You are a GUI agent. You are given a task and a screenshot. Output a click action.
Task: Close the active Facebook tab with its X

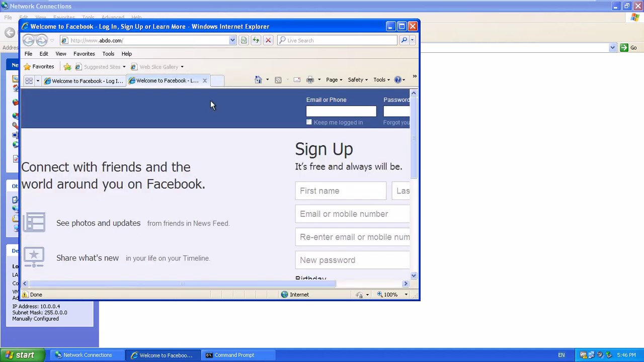pos(205,80)
